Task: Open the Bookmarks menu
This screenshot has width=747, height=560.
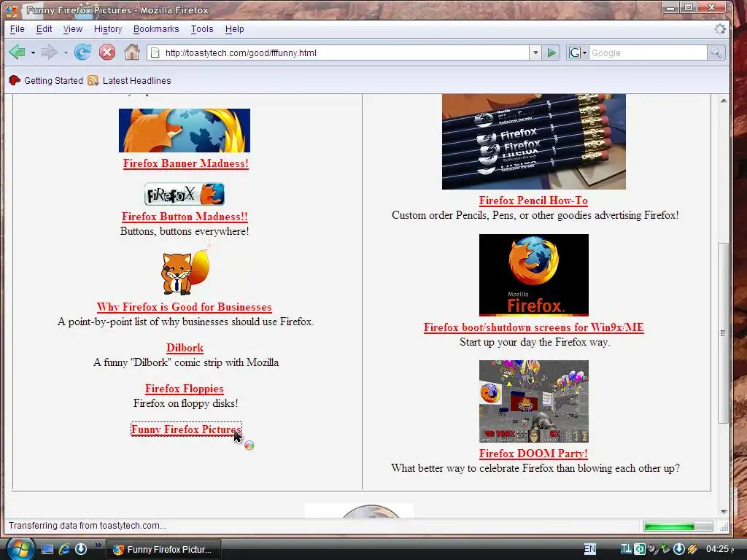Action: pos(156,29)
